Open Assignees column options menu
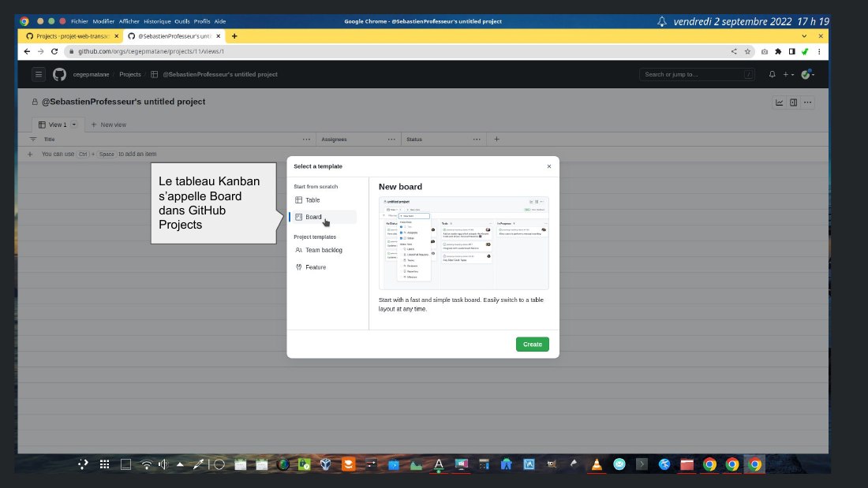This screenshot has width=868, height=488. [x=391, y=140]
